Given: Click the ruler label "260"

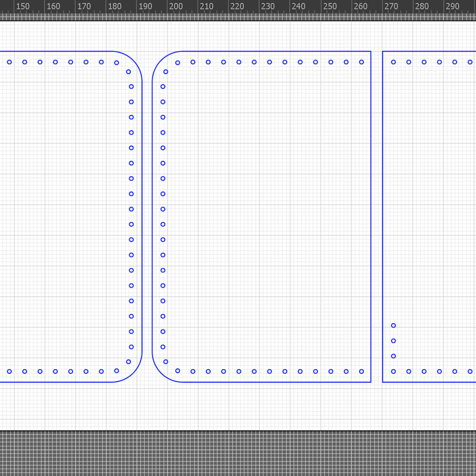Looking at the screenshot, I should 361,6.
